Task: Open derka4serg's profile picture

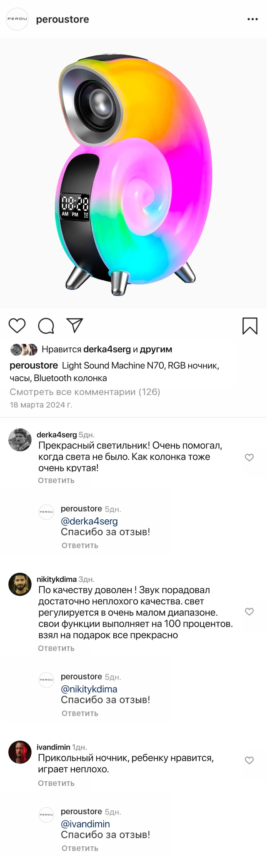Action: coord(20,440)
